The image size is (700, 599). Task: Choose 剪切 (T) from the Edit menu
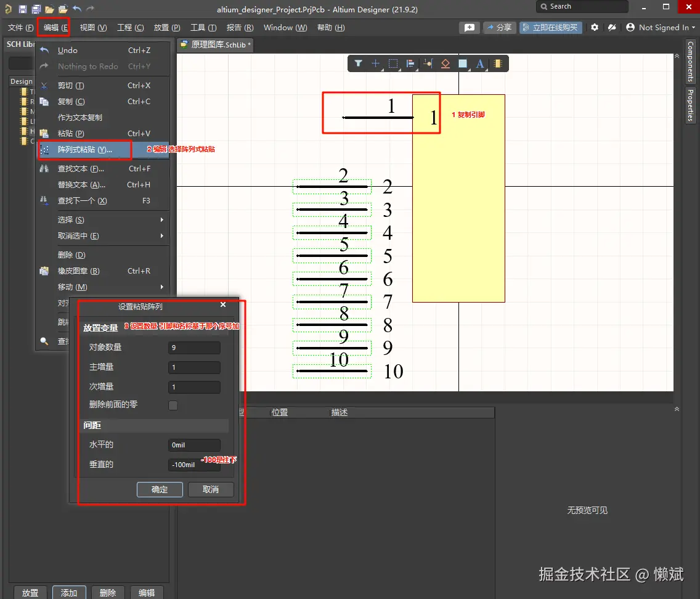103,85
